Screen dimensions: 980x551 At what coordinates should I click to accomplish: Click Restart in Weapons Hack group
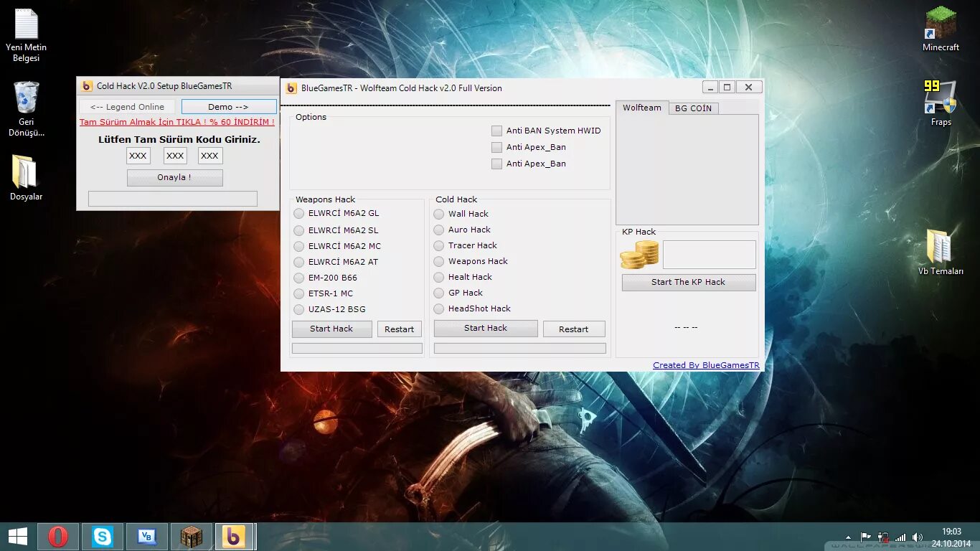pyautogui.click(x=399, y=329)
